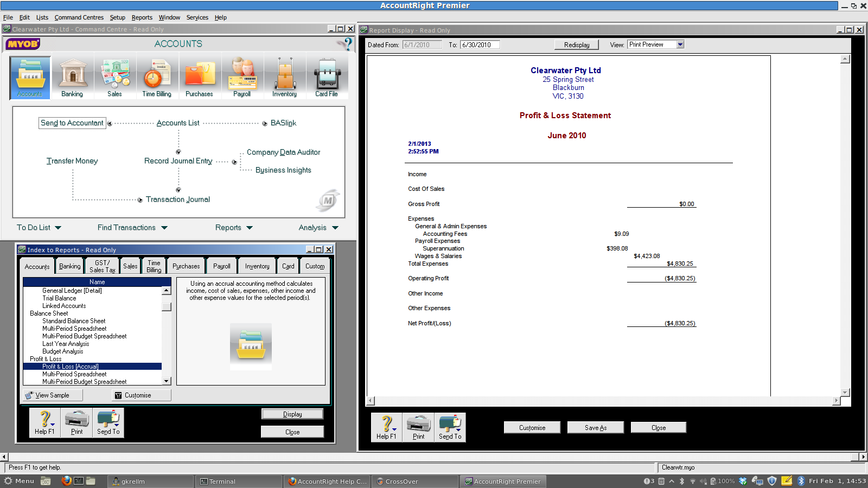This screenshot has height=488, width=868.
Task: Expand the To Do List dropdown
Action: click(x=39, y=228)
